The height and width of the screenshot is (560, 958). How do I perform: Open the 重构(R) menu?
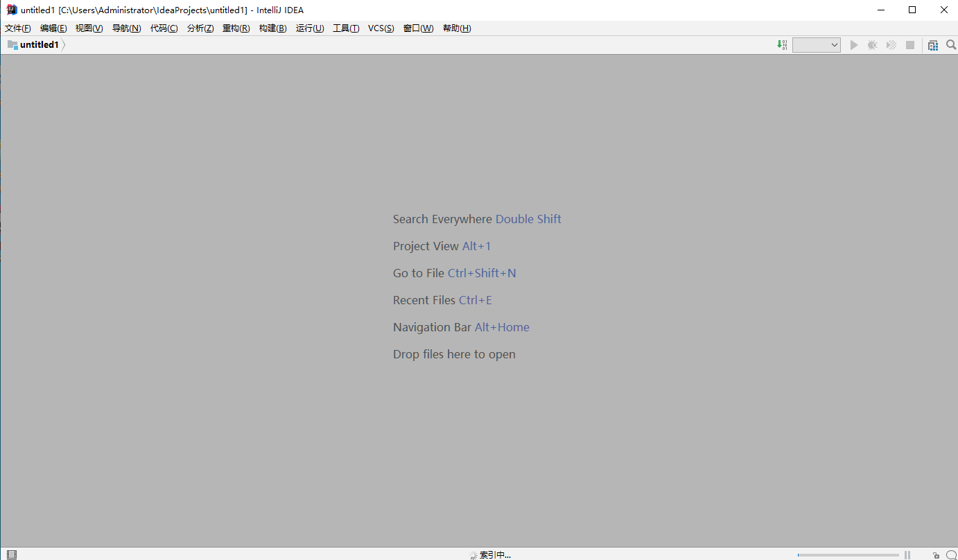point(236,28)
